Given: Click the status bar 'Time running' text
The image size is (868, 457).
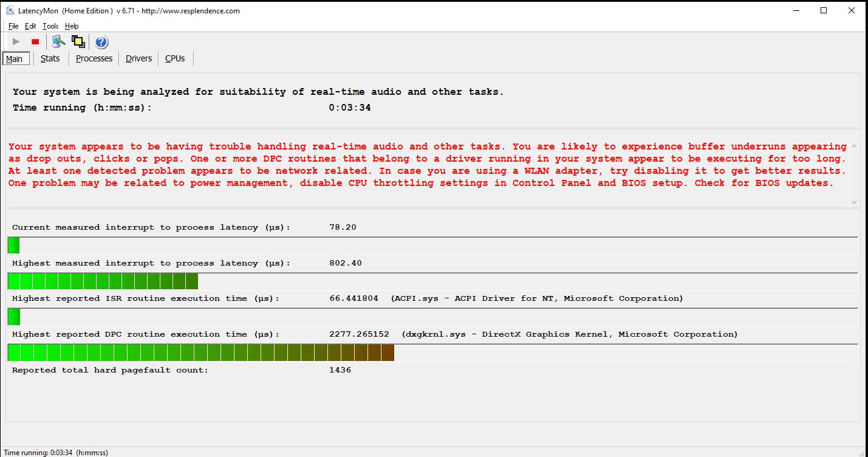Looking at the screenshot, I should click(x=55, y=452).
